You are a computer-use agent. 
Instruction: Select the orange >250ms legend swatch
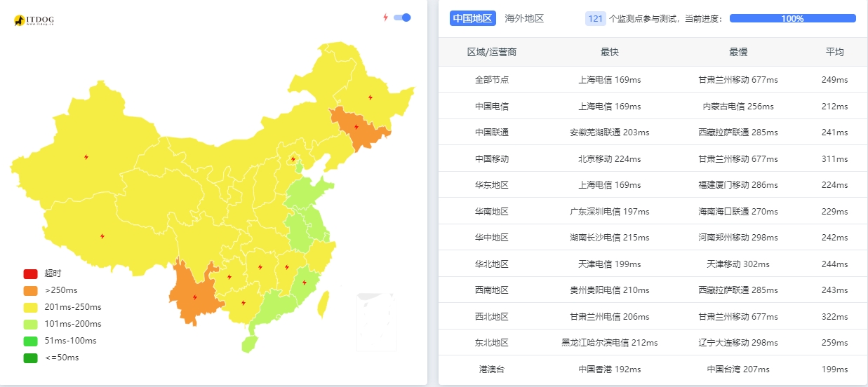[30, 290]
